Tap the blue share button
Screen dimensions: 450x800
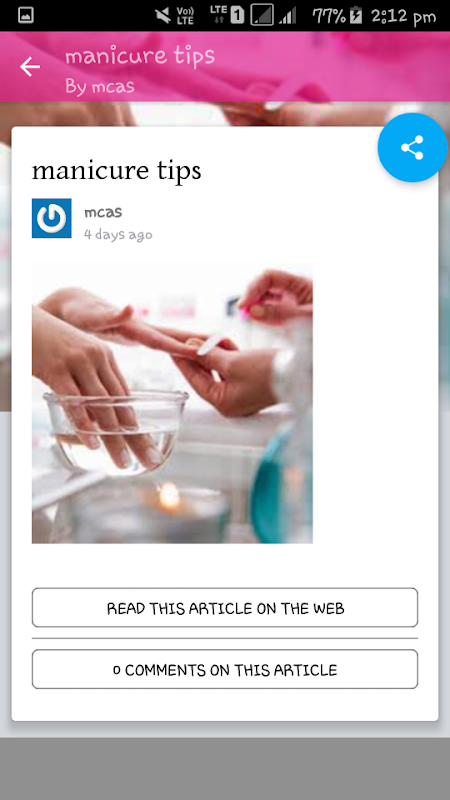click(412, 147)
